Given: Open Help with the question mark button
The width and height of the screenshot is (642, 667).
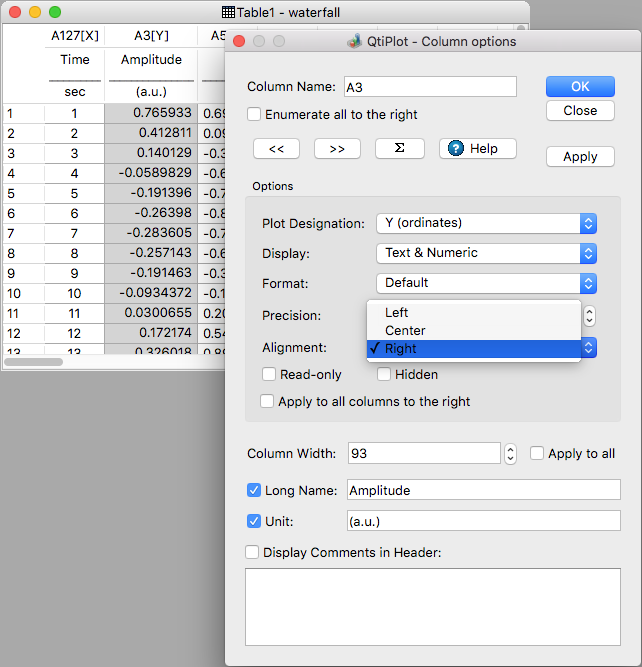Looking at the screenshot, I should click(477, 148).
